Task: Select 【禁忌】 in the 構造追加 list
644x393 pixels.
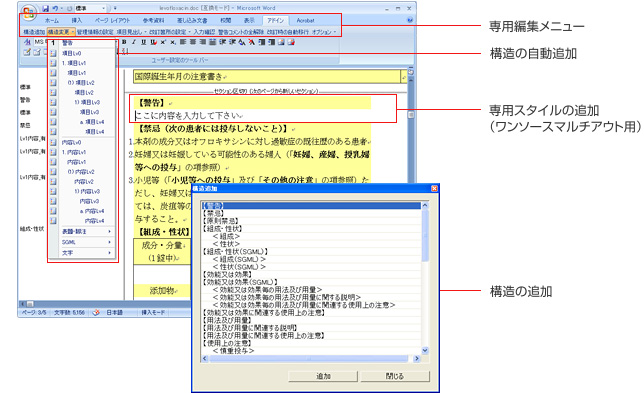Action: [213, 213]
